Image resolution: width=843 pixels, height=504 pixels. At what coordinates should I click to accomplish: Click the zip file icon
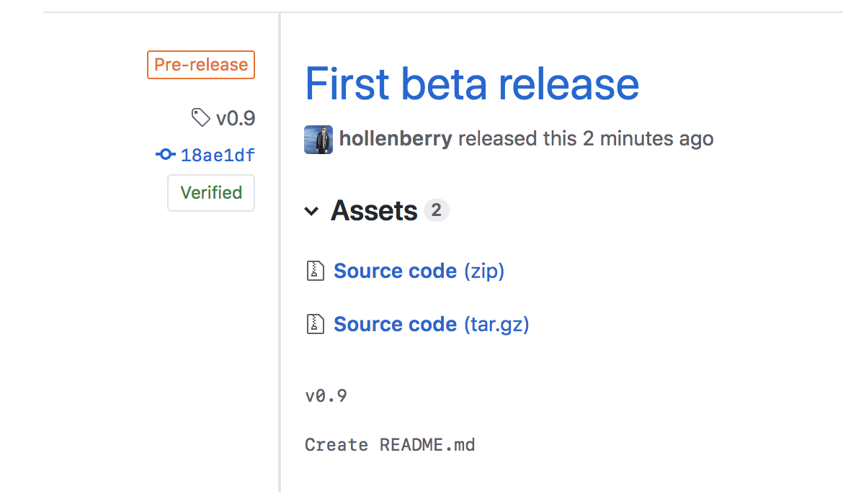point(316,271)
